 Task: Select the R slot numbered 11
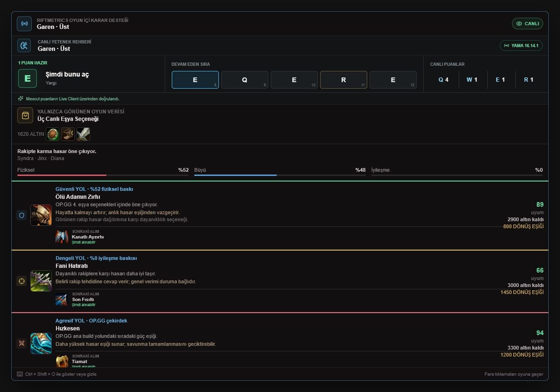[343, 80]
